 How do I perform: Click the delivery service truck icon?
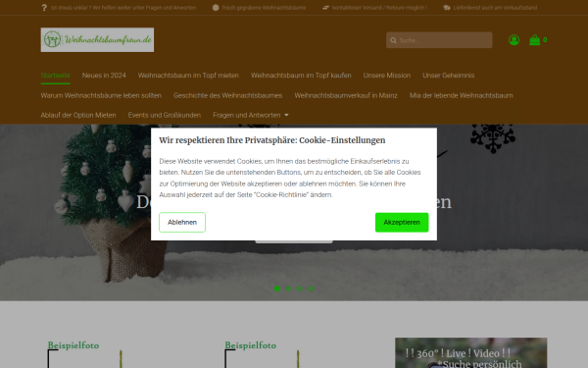(x=446, y=8)
